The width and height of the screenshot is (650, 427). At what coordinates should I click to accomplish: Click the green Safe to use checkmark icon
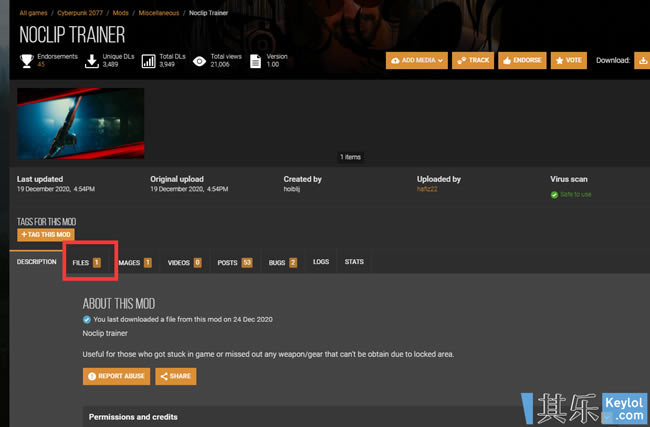pyautogui.click(x=554, y=194)
